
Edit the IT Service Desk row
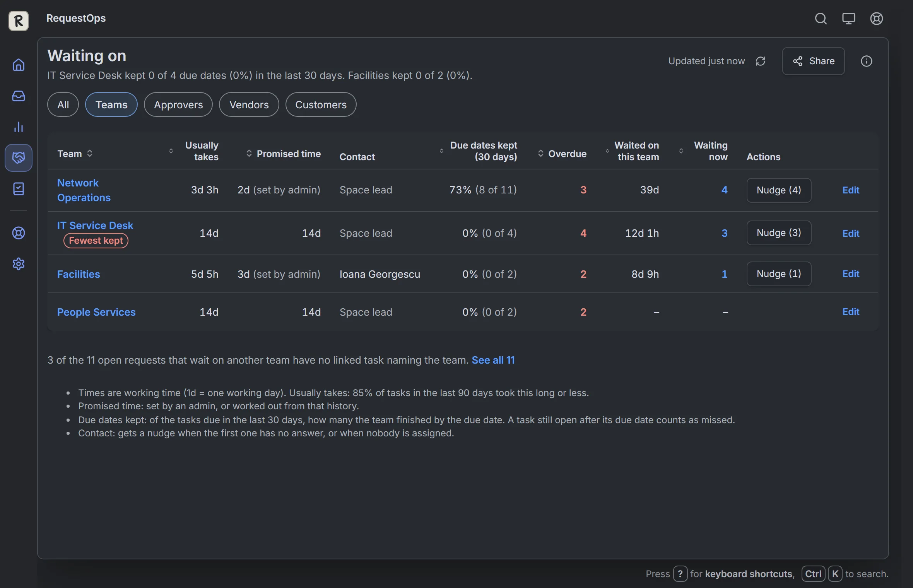tap(851, 233)
